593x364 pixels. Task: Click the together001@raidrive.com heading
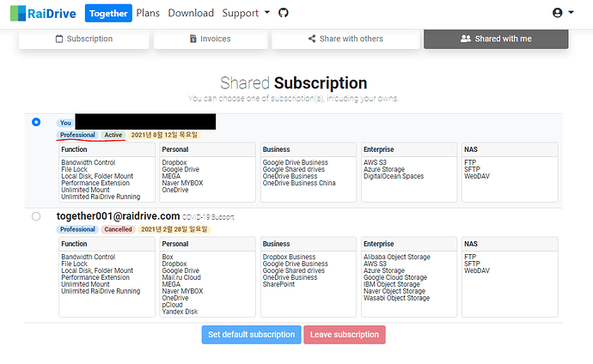click(118, 216)
